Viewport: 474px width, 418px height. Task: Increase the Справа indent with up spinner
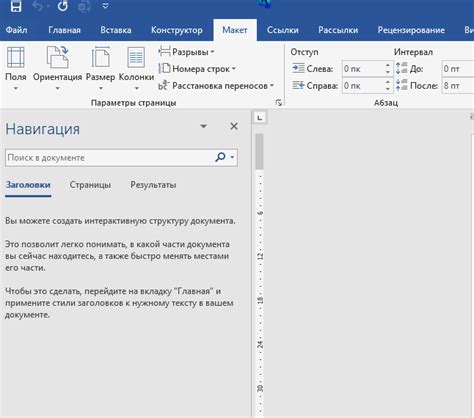387,83
